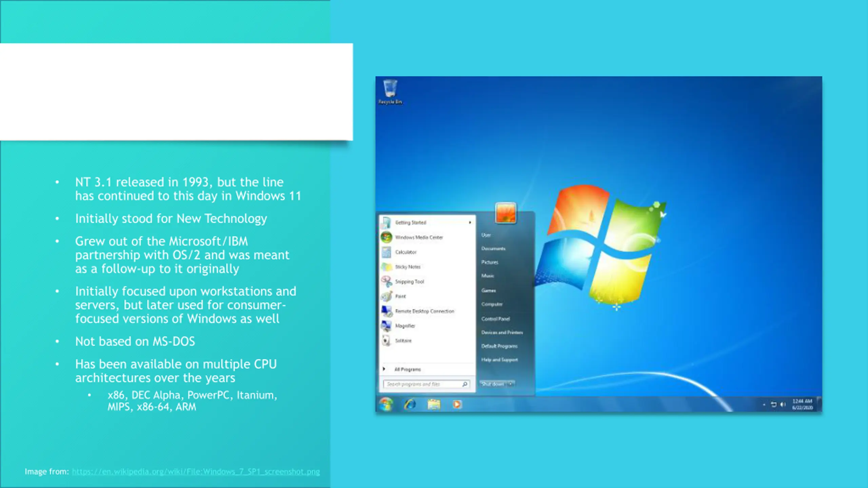Open Windows Media Center entry

click(x=419, y=237)
